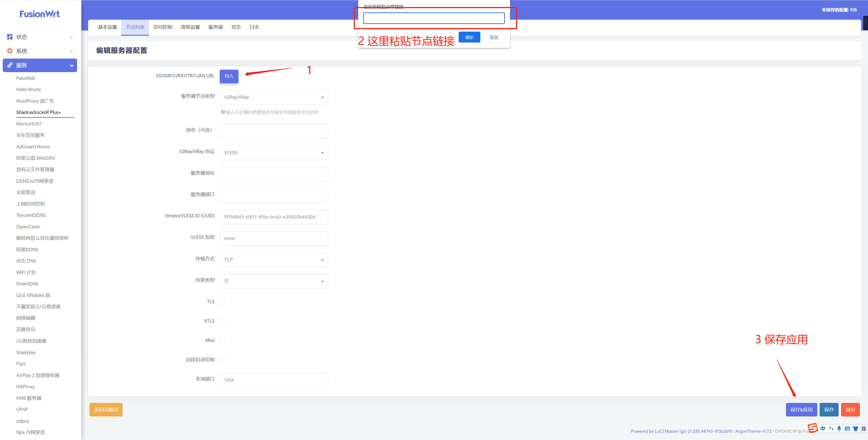Image resolution: width=868 pixels, height=440 pixels.
Task: Click Sogou microphone voice input icon
Action: click(x=839, y=428)
